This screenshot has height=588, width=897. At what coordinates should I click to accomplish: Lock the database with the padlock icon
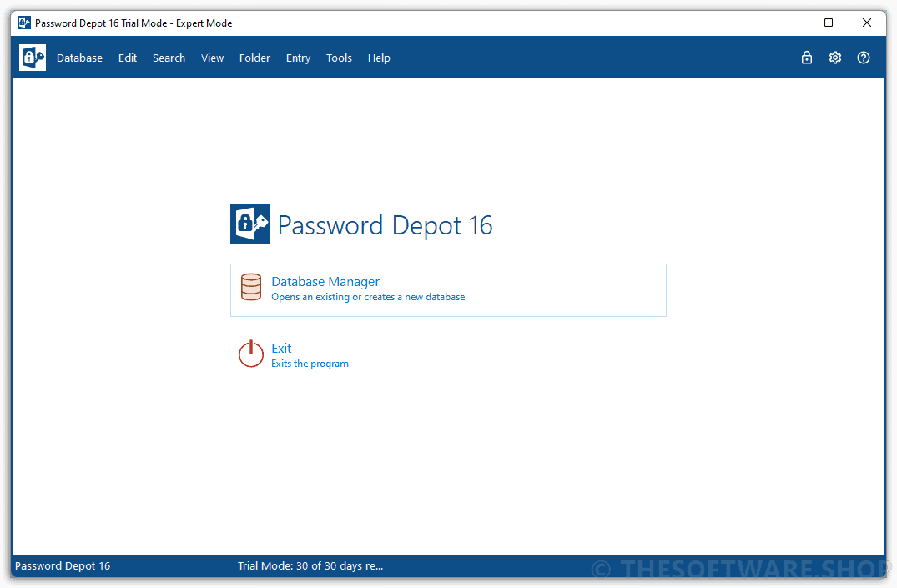click(x=807, y=58)
